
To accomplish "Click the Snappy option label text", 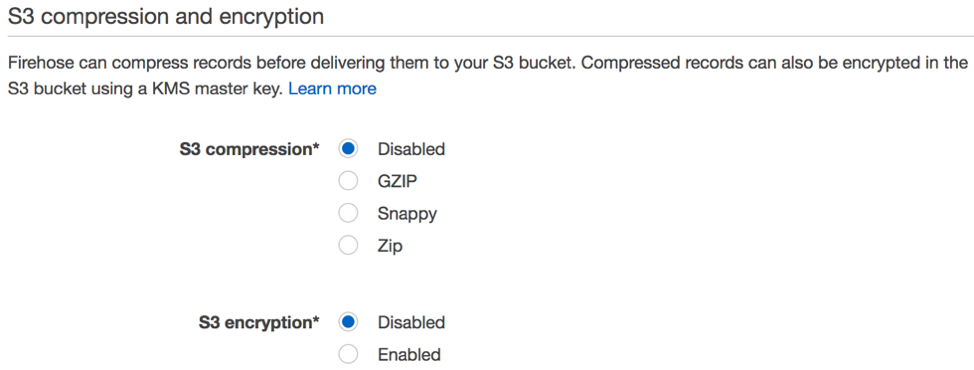I will (407, 214).
